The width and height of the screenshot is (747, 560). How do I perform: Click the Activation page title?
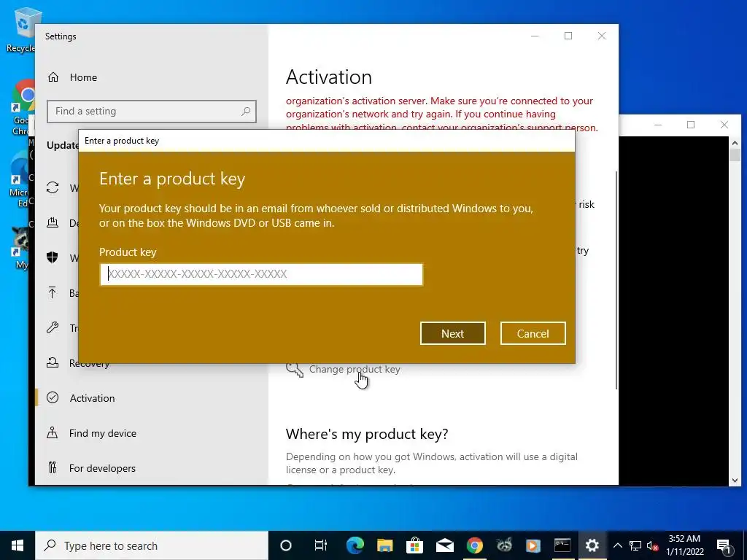[x=329, y=77]
